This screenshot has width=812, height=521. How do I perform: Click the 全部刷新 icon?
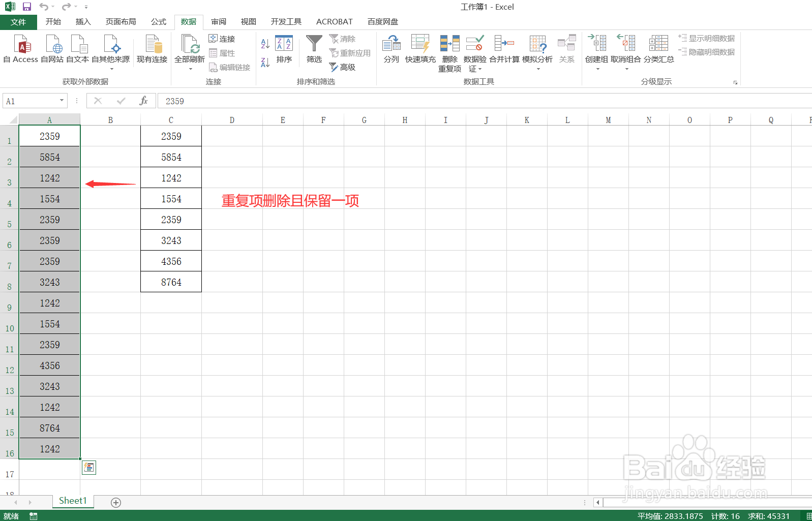(x=190, y=45)
